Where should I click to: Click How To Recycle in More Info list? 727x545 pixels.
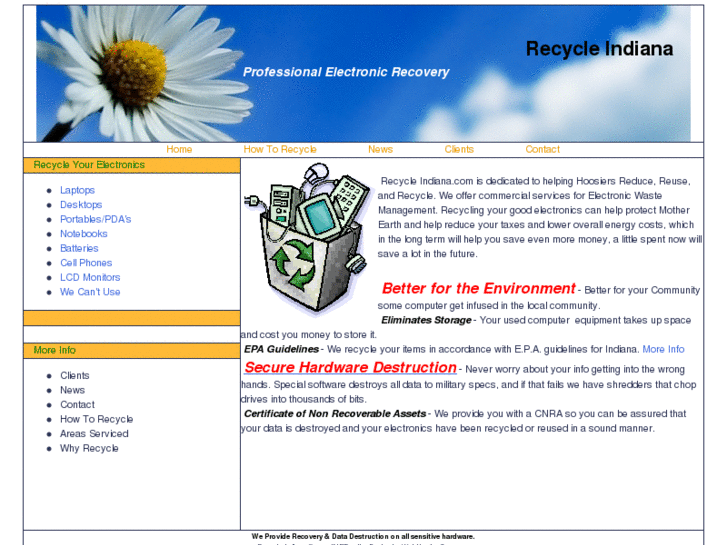96,419
